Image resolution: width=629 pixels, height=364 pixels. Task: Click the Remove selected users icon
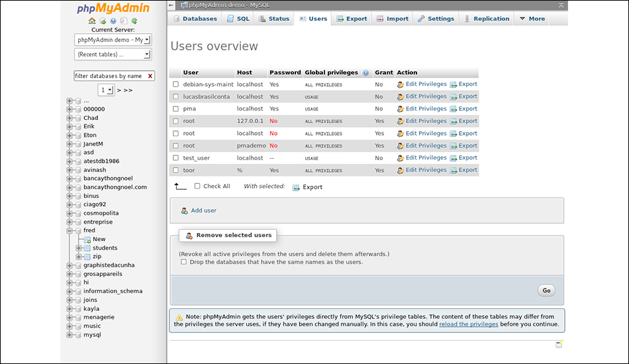(x=189, y=236)
